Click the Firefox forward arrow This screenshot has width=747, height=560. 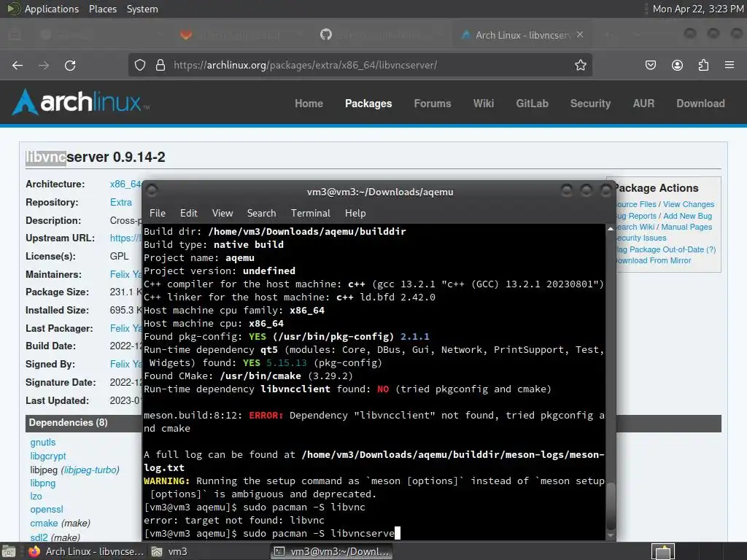(x=44, y=65)
